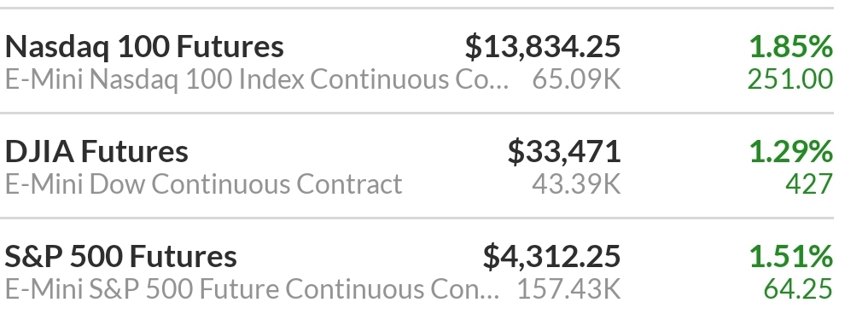Open the DJIA Futures quote

coord(96,152)
